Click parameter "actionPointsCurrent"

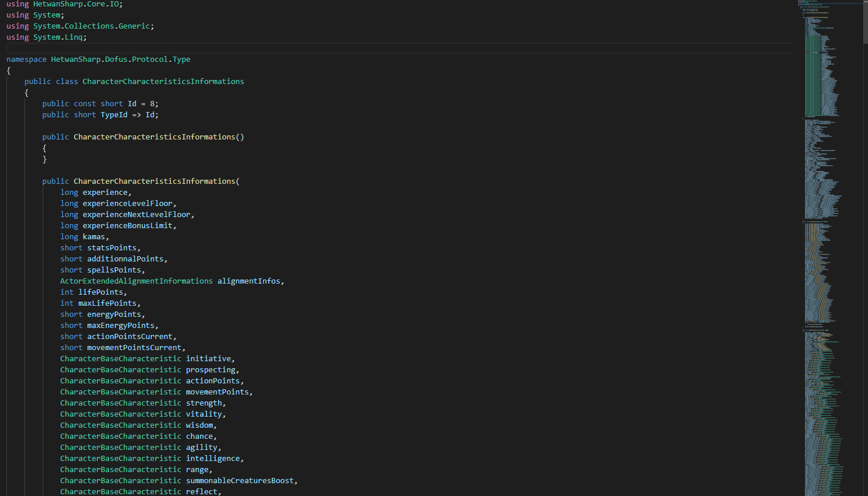pyautogui.click(x=129, y=337)
